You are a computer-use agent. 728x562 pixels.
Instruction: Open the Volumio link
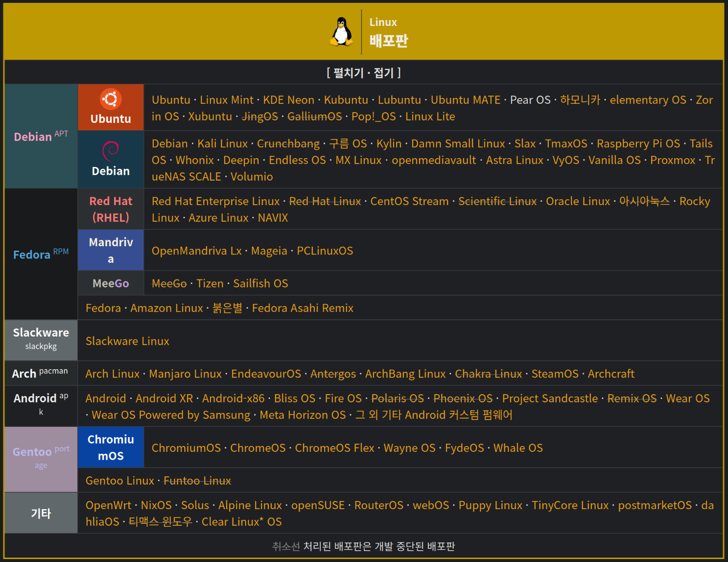(x=252, y=177)
